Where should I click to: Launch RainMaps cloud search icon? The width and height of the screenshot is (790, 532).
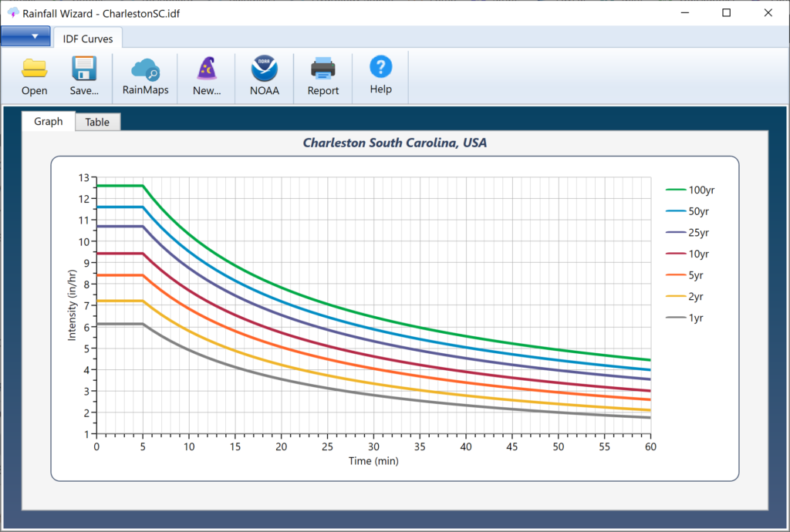pyautogui.click(x=145, y=69)
